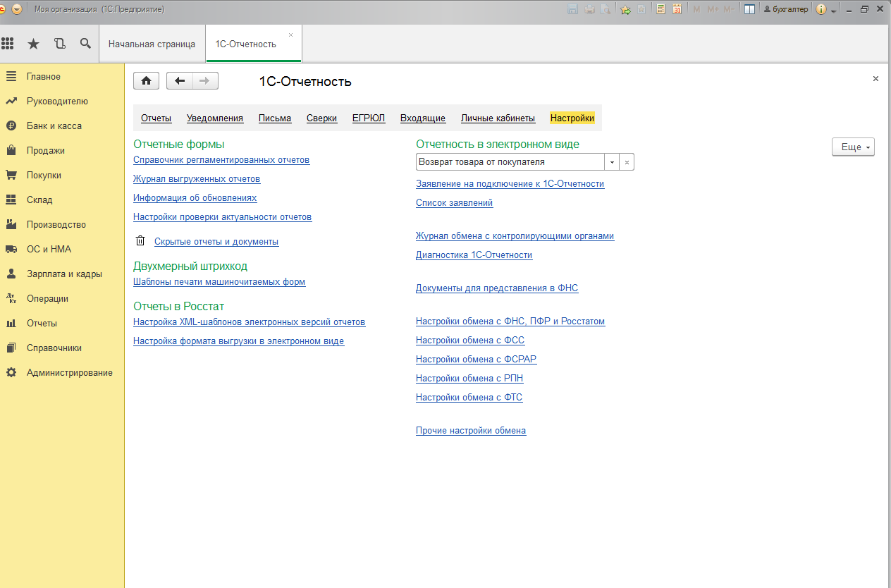Click Заявление на подключение к 1С-Отчетности
This screenshot has height=588, width=891.
click(510, 184)
